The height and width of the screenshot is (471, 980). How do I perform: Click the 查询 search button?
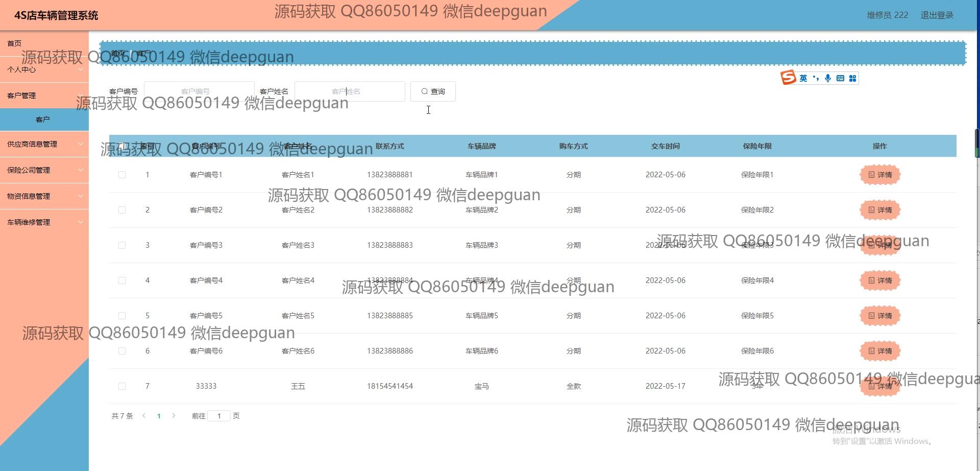pos(433,91)
